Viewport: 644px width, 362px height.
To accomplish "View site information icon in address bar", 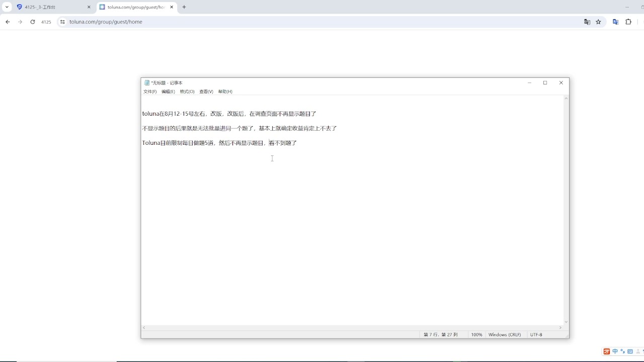I will pos(62,22).
